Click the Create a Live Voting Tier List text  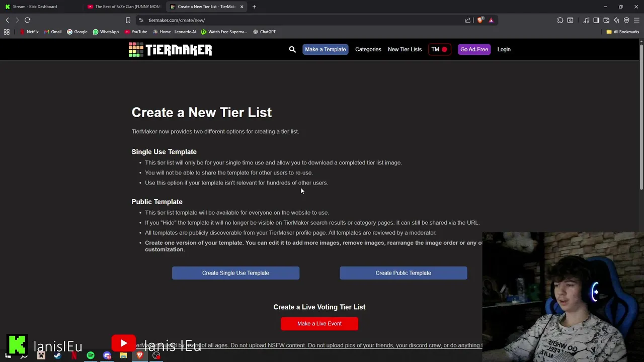coord(319,307)
